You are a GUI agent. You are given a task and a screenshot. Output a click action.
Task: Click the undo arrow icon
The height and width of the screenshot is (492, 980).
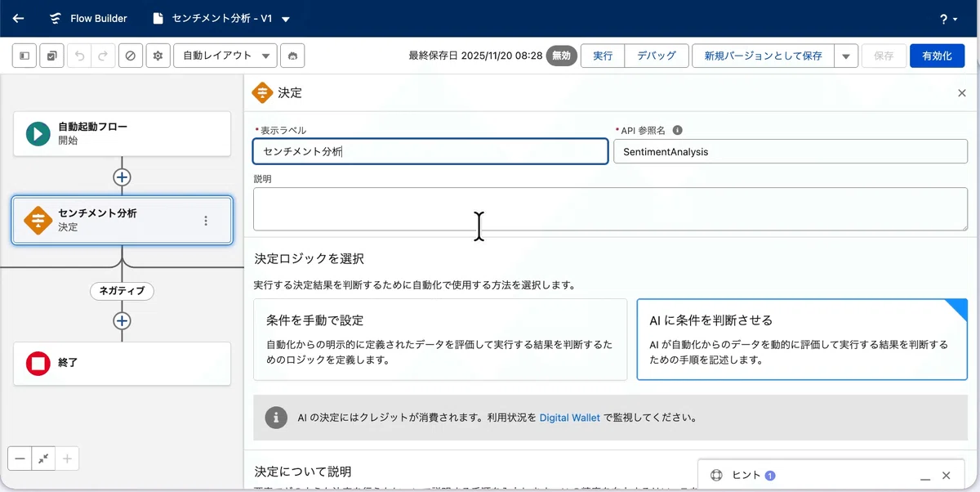click(79, 56)
